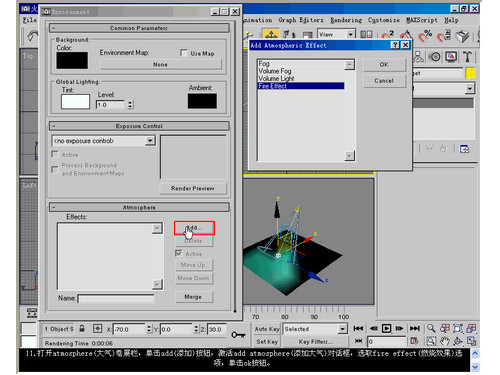The width and height of the screenshot is (500, 375).
Task: Open the Rendering menu
Action: click(x=346, y=20)
